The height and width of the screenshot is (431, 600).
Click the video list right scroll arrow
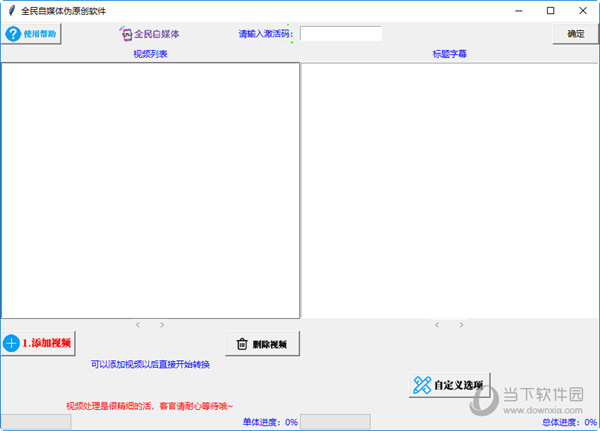[x=162, y=325]
